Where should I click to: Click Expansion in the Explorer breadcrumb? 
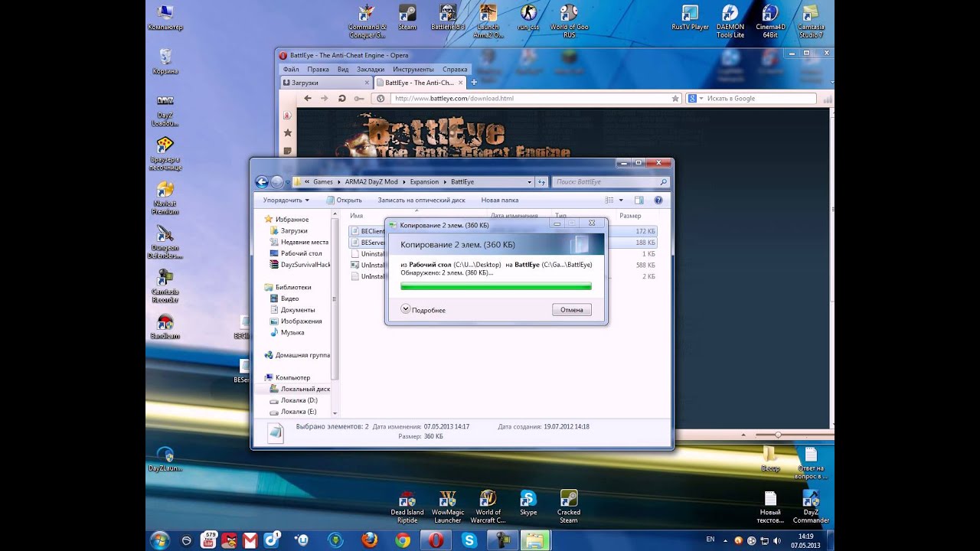[x=424, y=182]
